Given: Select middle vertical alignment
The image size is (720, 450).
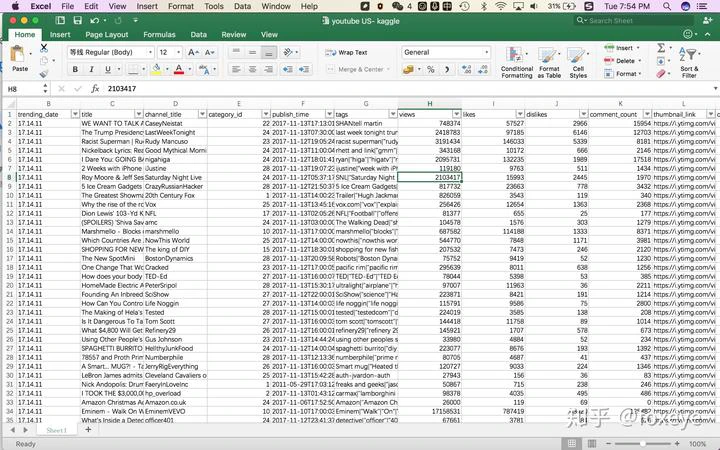Looking at the screenshot, I should [252, 52].
